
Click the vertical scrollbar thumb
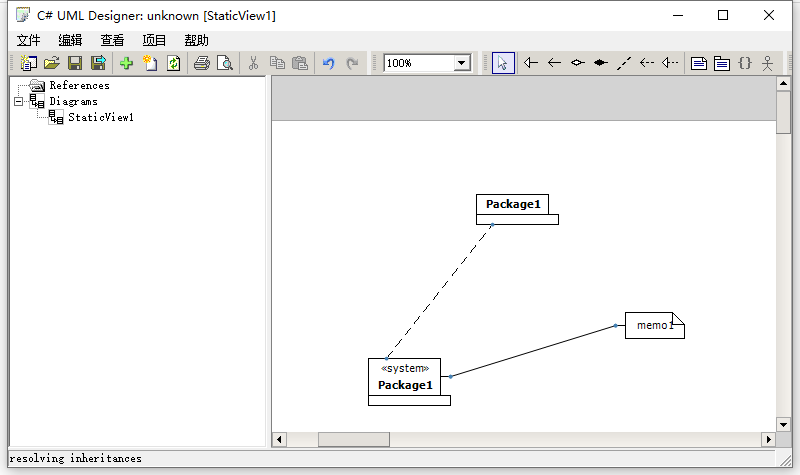click(783, 112)
